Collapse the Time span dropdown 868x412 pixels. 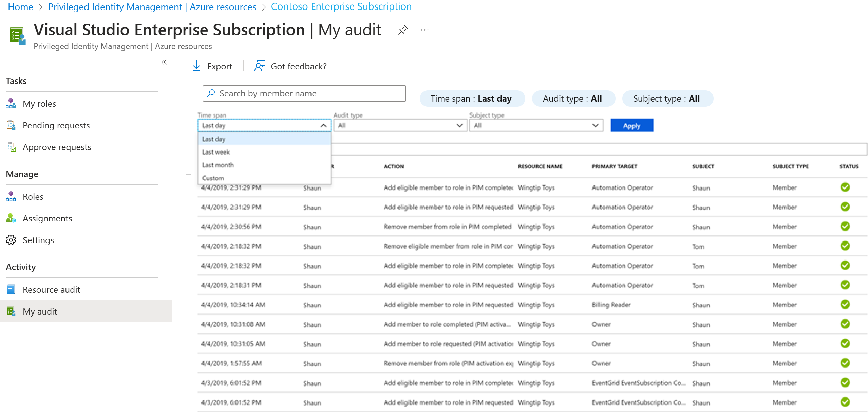tap(323, 126)
